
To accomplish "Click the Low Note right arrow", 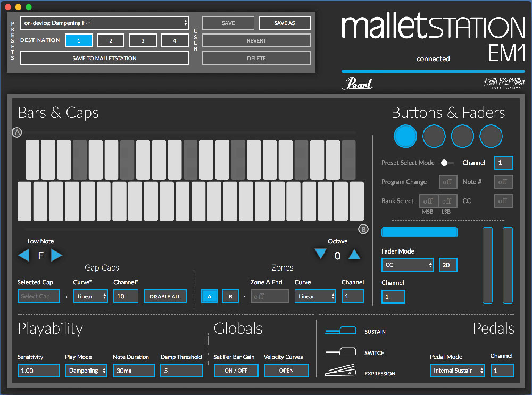I will 56,256.
